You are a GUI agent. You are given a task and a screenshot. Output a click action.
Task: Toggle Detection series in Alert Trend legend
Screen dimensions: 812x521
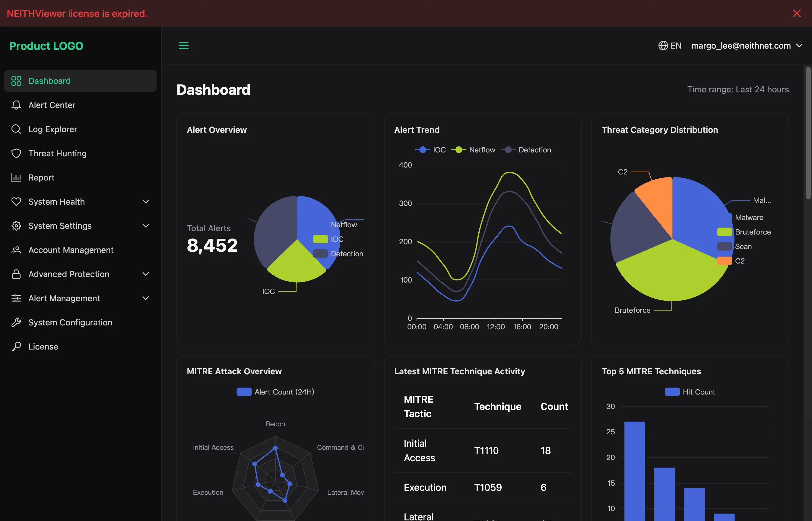click(x=526, y=150)
